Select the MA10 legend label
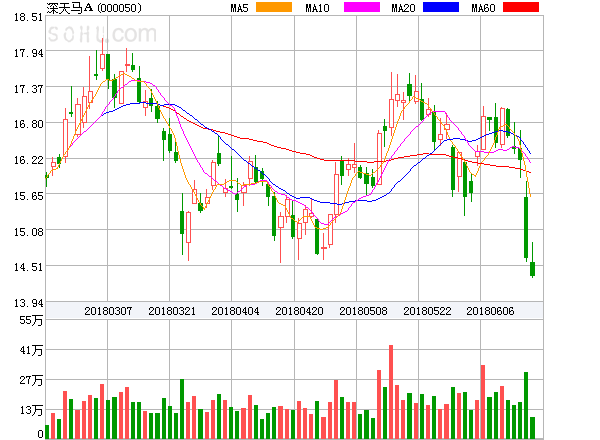600x440 pixels. click(x=317, y=8)
